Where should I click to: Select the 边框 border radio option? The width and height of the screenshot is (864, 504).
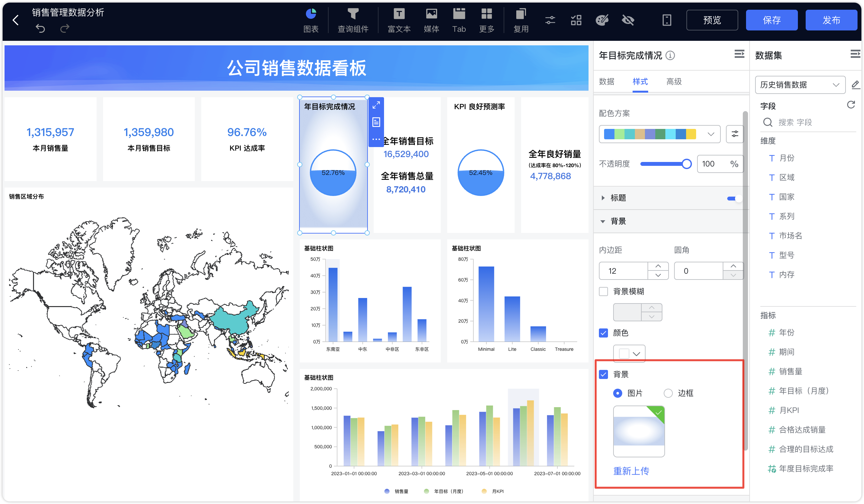point(668,393)
